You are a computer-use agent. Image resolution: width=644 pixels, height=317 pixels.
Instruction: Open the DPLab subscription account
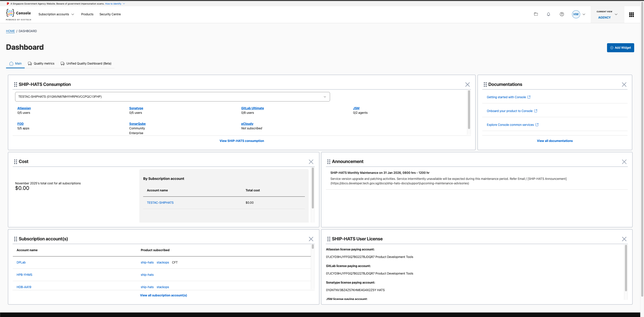(x=21, y=262)
